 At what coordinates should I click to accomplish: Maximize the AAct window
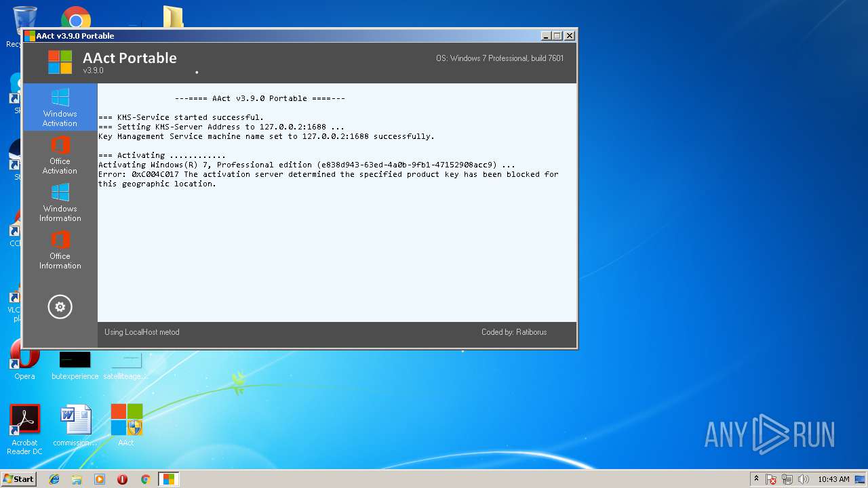coord(557,36)
